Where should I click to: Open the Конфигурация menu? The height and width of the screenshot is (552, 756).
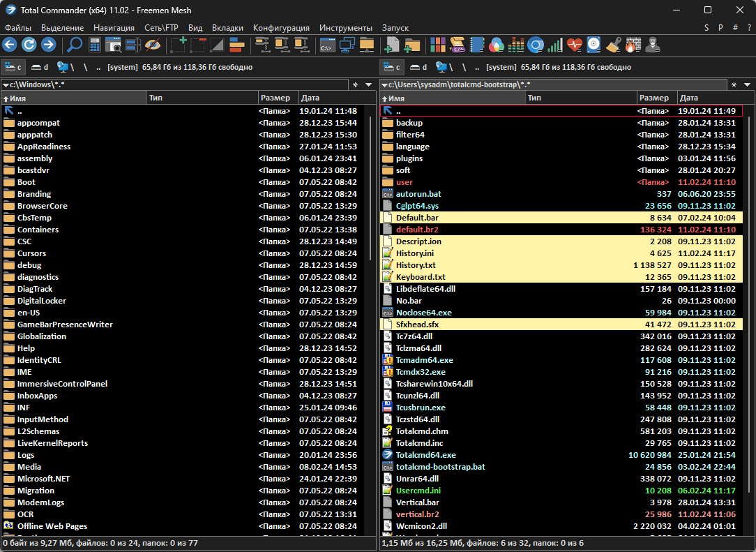(x=281, y=28)
